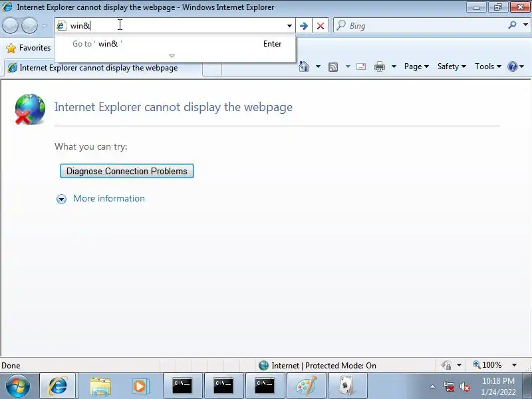Switch to Paint on the taskbar

307,386
